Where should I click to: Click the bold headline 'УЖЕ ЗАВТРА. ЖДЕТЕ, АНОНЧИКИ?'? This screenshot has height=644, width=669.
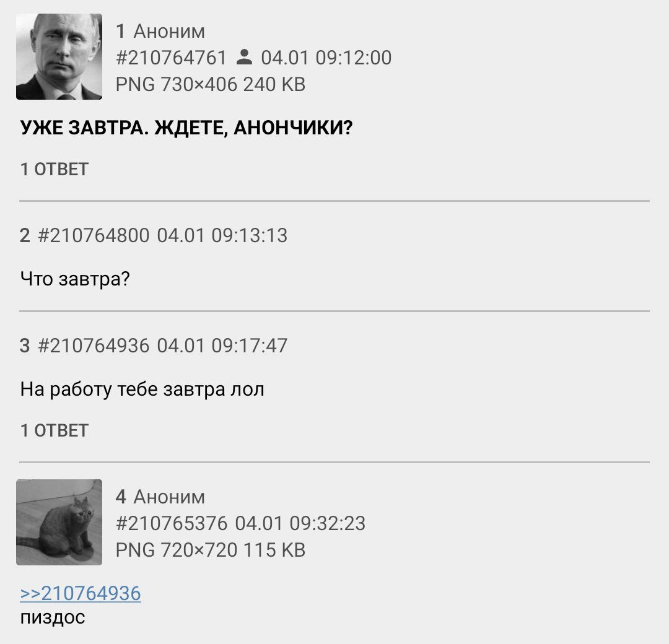pos(186,128)
